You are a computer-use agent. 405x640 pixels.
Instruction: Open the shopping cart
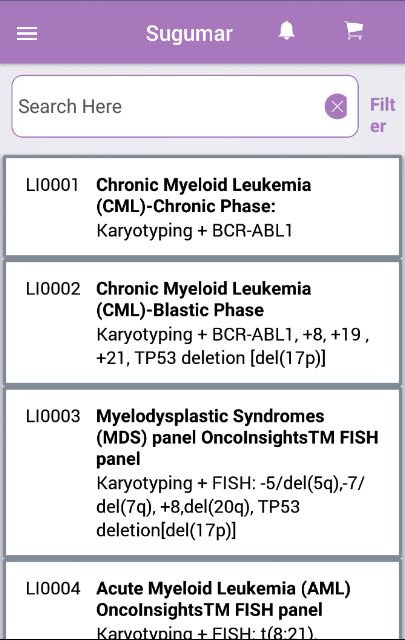point(354,31)
